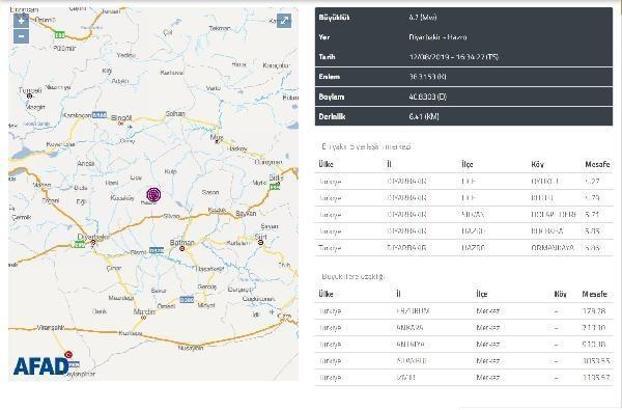Screen dimensions: 622x410
Task: Click the Boylam longitude row
Action: [464, 97]
